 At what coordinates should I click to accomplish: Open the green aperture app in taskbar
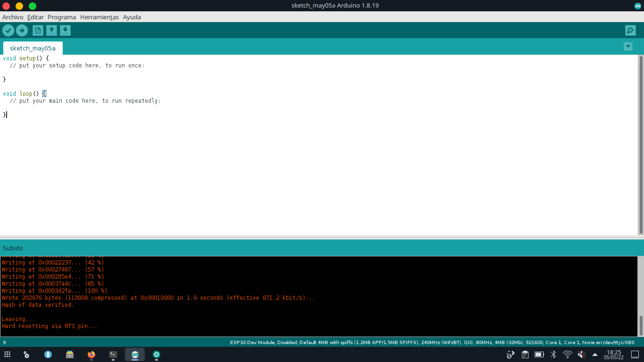pyautogui.click(x=157, y=354)
